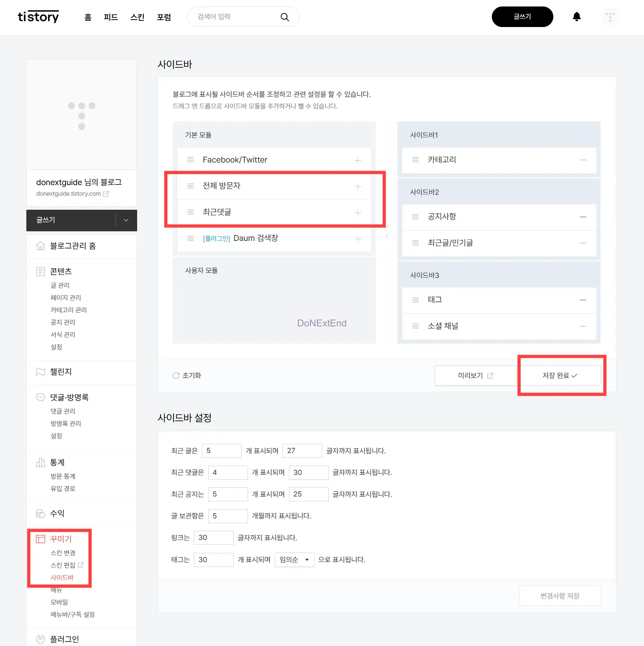Click the black 글쓰기 header button

[522, 17]
